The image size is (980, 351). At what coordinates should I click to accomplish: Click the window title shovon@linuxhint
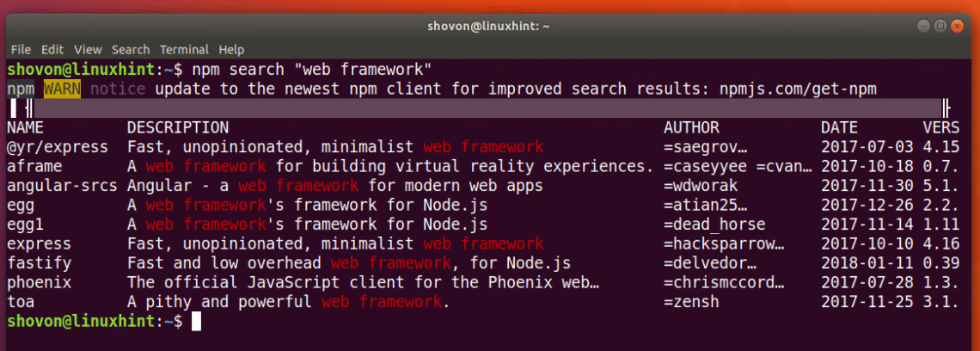pos(488,27)
